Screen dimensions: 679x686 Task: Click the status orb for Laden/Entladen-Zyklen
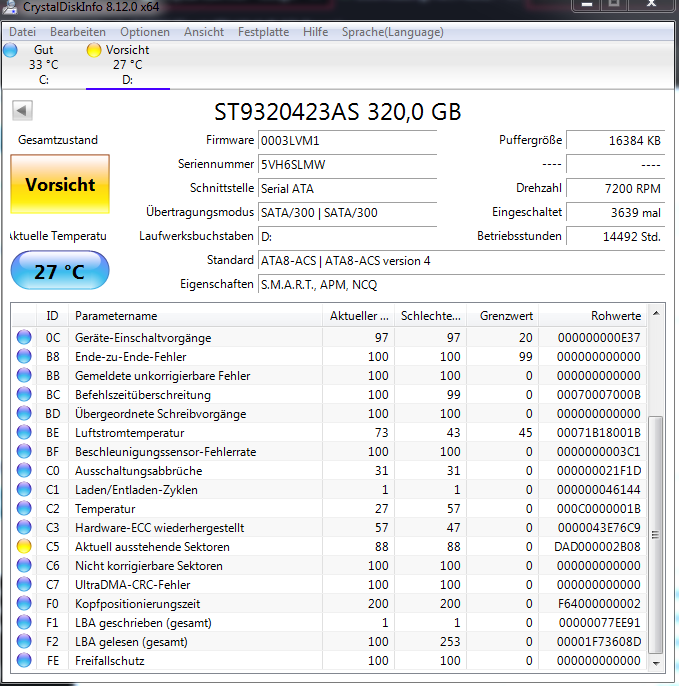[x=24, y=489]
